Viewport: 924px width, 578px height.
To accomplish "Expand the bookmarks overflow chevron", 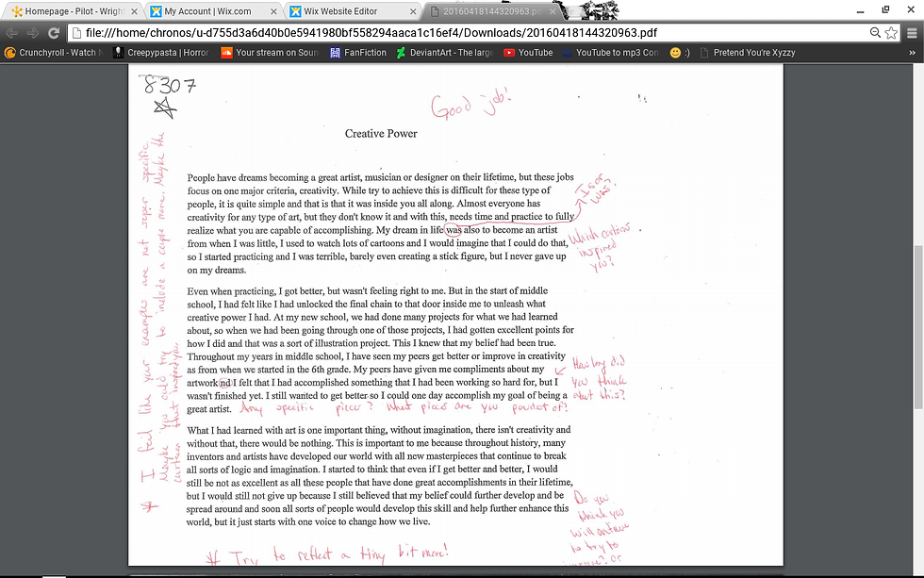I will point(911,53).
